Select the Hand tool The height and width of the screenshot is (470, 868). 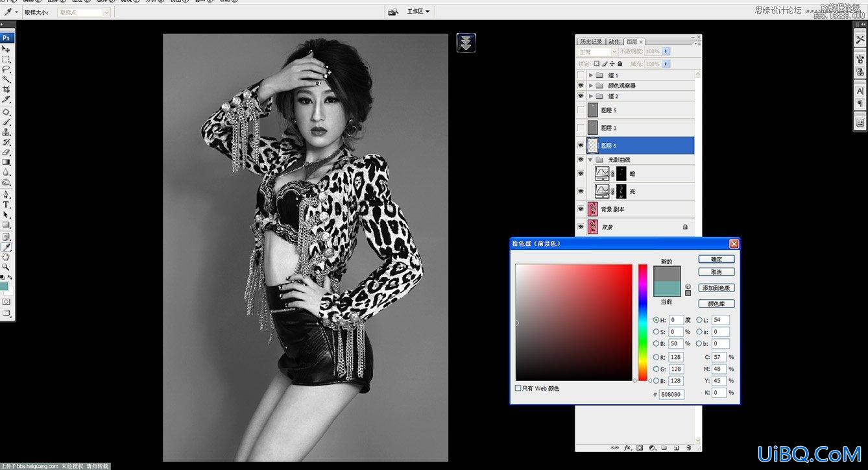[x=6, y=257]
